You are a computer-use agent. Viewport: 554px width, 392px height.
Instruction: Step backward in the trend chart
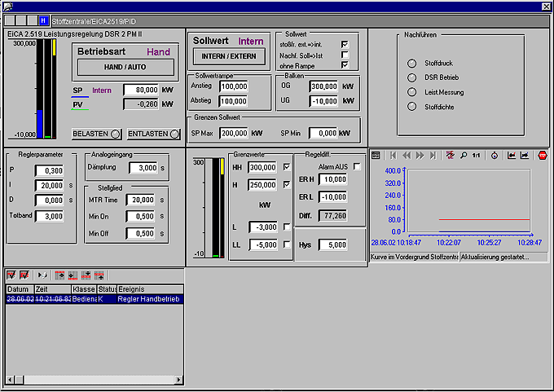click(407, 155)
